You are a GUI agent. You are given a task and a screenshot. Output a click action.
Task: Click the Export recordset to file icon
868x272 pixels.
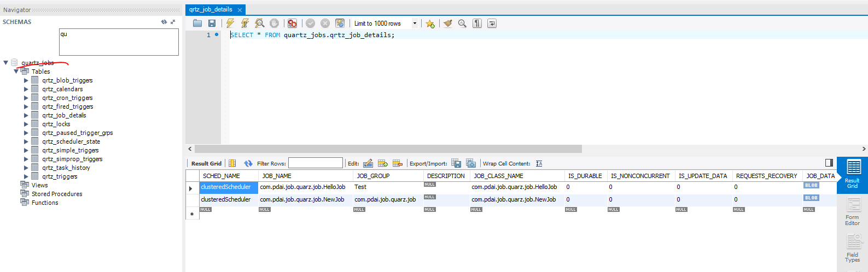pos(456,163)
